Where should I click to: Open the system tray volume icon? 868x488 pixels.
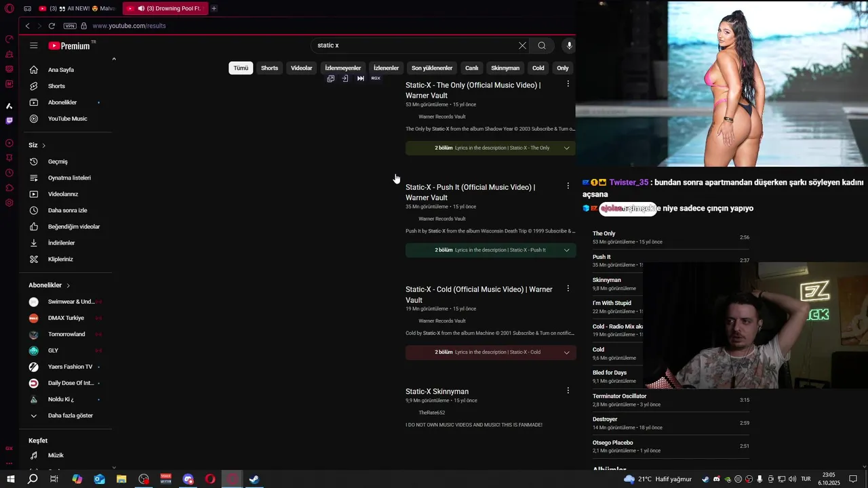(793, 479)
